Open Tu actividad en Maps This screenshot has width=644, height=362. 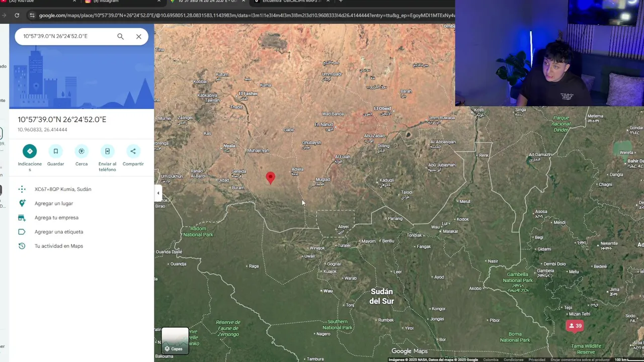click(59, 246)
